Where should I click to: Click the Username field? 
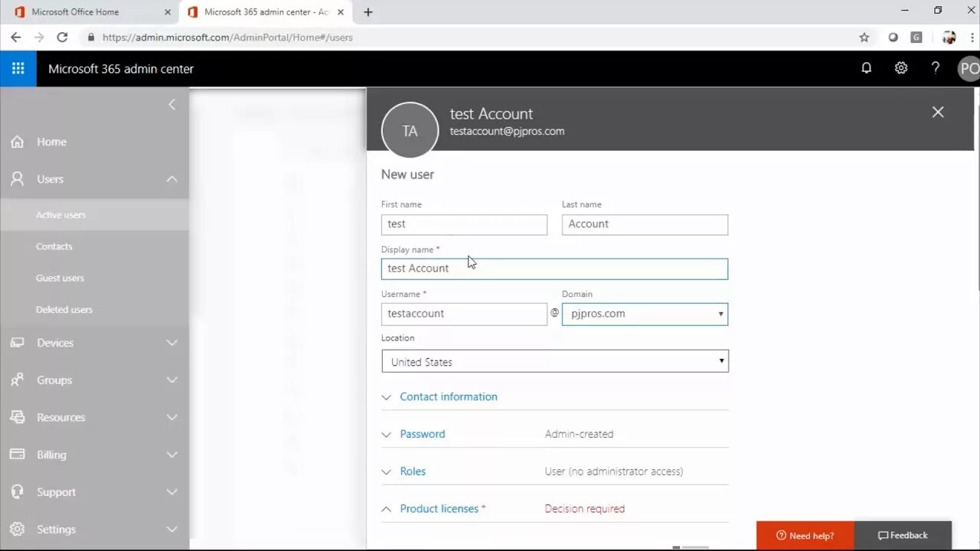tap(464, 314)
